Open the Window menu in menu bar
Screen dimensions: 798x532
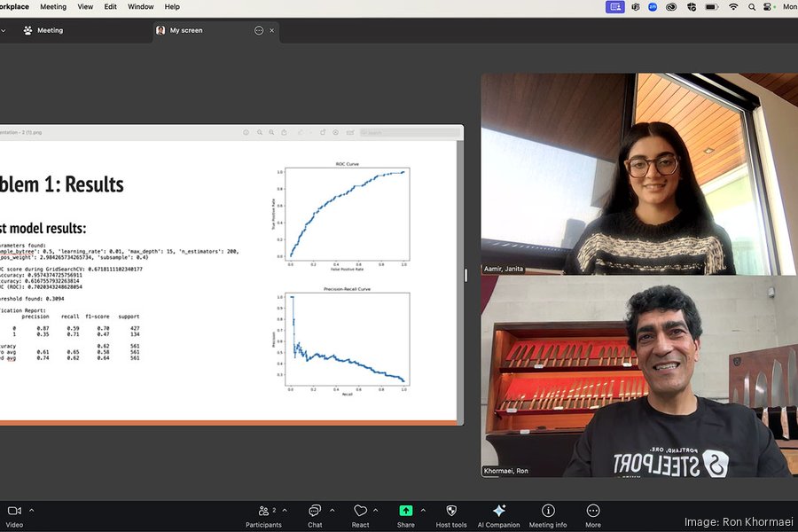(140, 6)
